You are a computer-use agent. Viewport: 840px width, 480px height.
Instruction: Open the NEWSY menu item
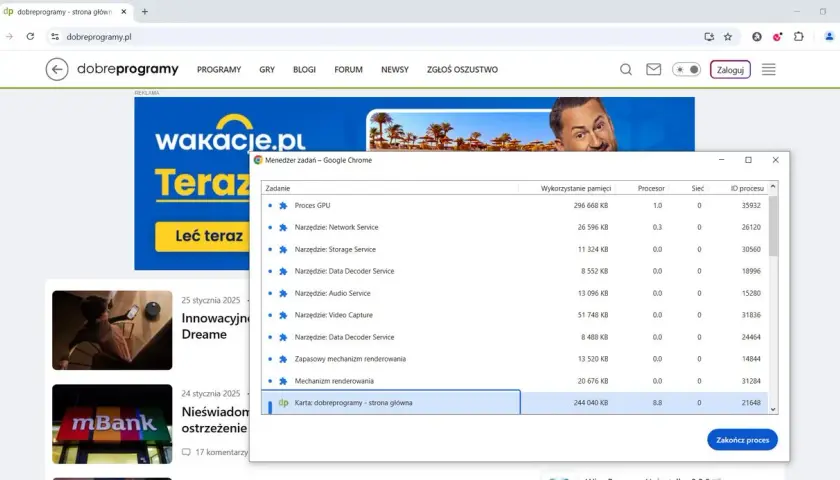(x=395, y=70)
